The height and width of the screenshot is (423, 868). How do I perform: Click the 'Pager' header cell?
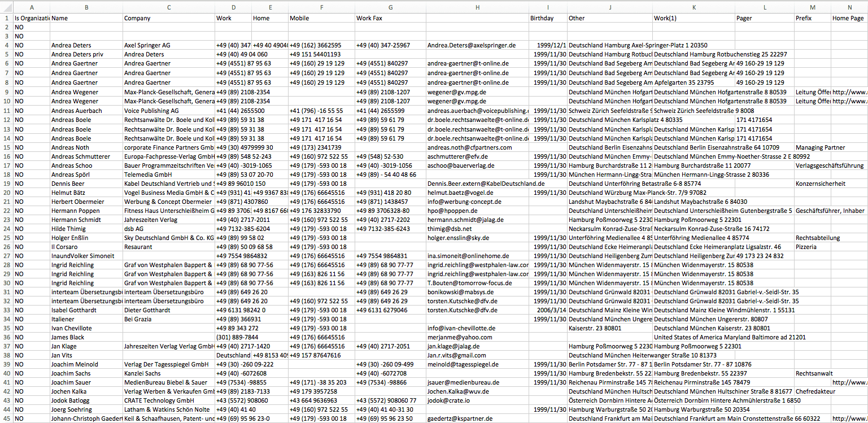click(x=765, y=18)
